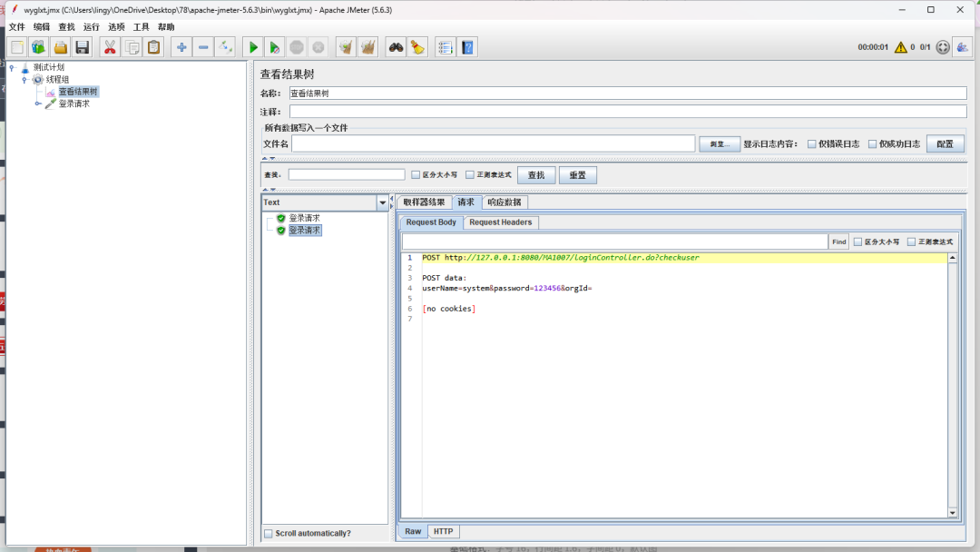
Task: Collapse the 测试计划 tree node
Action: [x=9, y=66]
